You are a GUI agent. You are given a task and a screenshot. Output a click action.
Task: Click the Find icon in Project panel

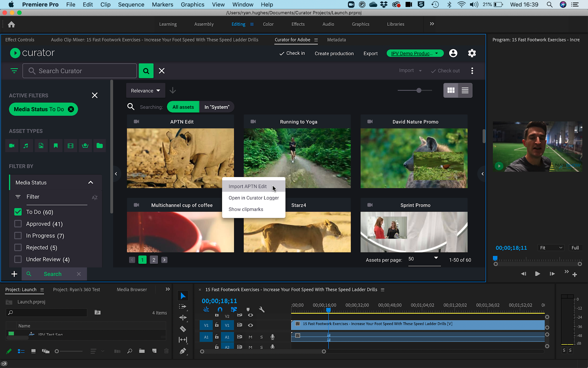(x=130, y=351)
